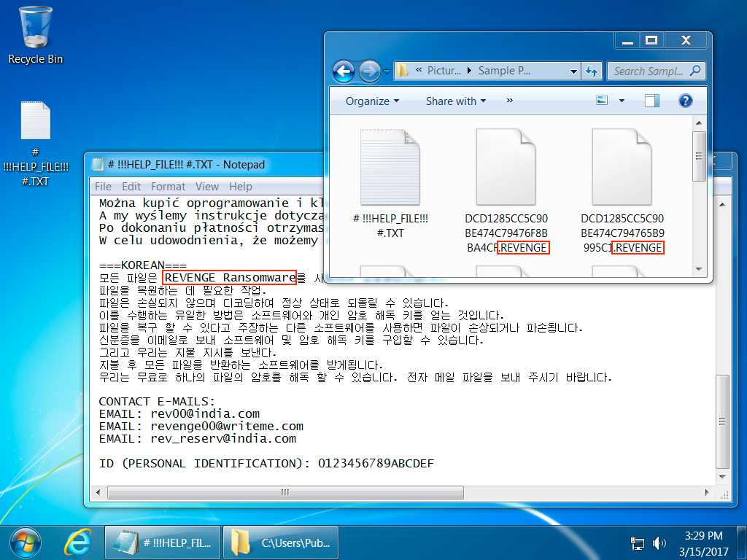Screen dimensions: 747x560
Task: Click the Explorer vertical scrollbar thumb
Action: [x=699, y=156]
